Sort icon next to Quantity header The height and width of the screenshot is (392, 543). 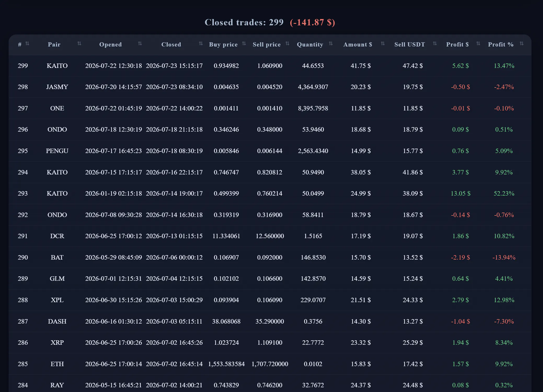(x=331, y=44)
